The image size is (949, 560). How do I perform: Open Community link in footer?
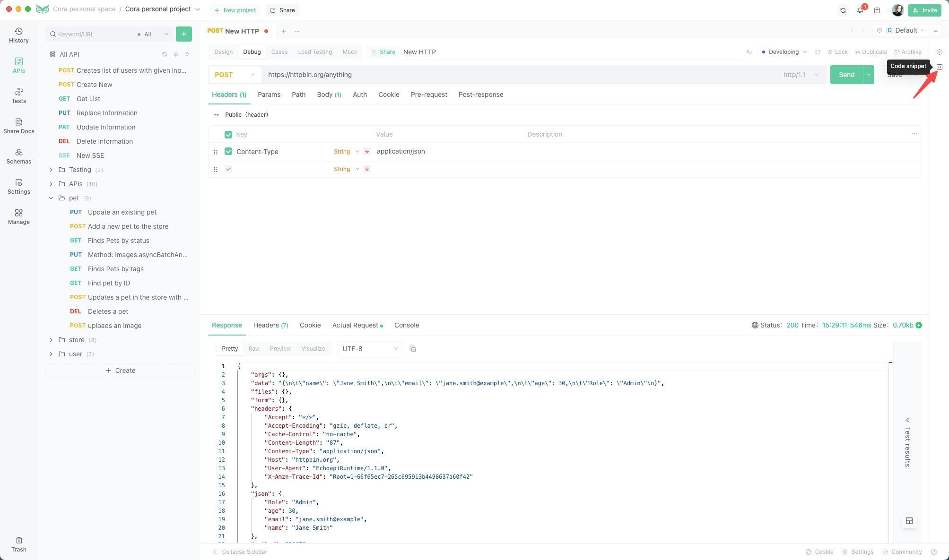(902, 552)
